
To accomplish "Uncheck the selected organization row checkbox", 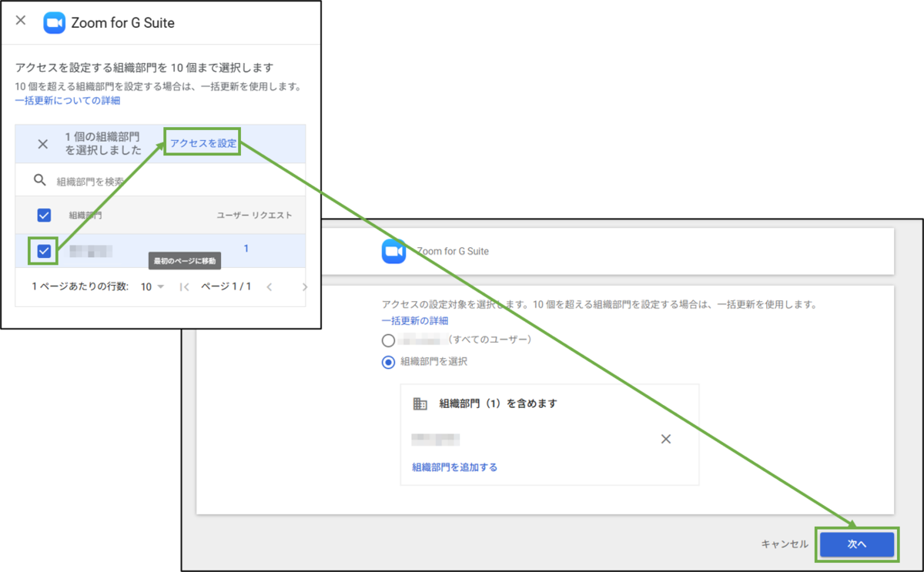I will pos(44,250).
